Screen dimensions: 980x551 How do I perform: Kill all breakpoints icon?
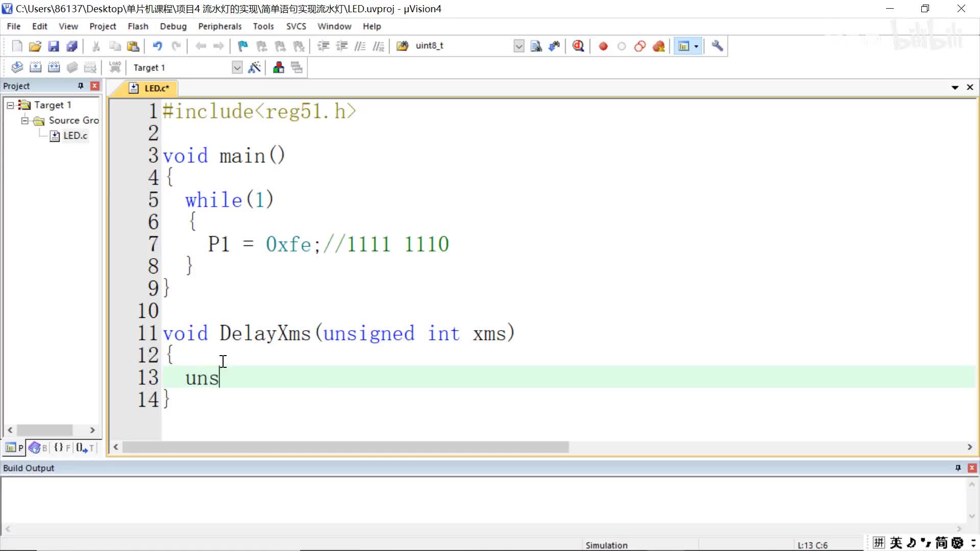[x=658, y=46]
